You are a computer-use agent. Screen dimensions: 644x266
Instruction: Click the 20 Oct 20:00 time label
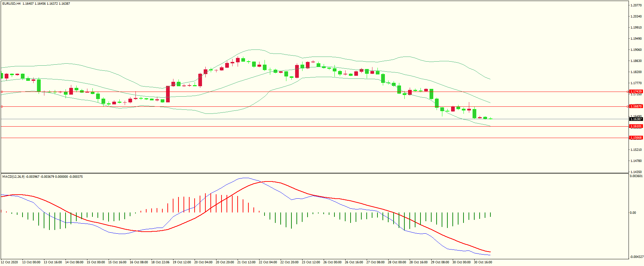(225, 262)
